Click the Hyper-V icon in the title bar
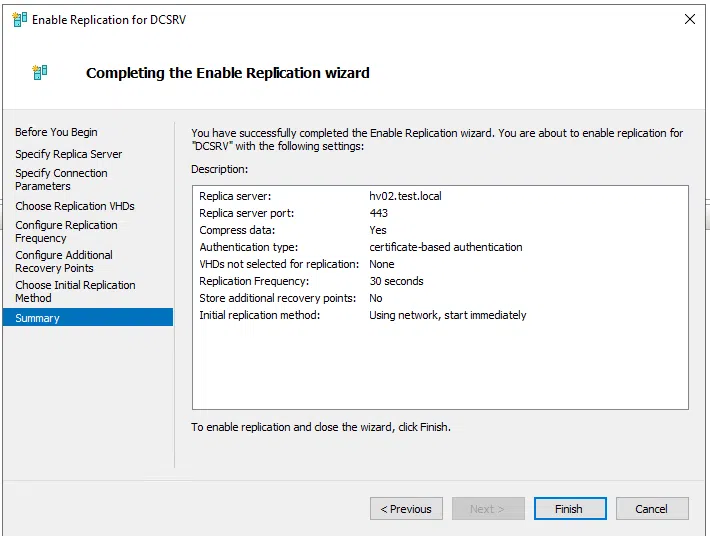This screenshot has width=710, height=536. tap(19, 19)
